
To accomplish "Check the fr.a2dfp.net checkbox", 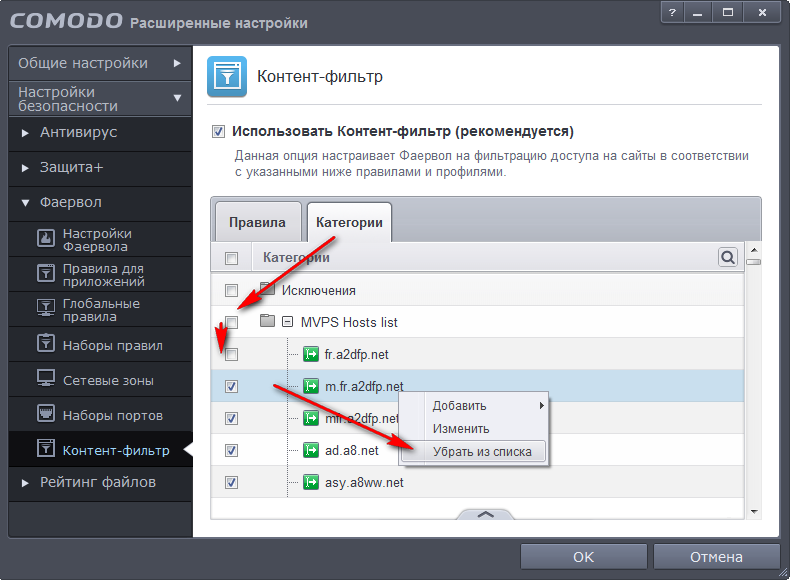I will click(231, 355).
